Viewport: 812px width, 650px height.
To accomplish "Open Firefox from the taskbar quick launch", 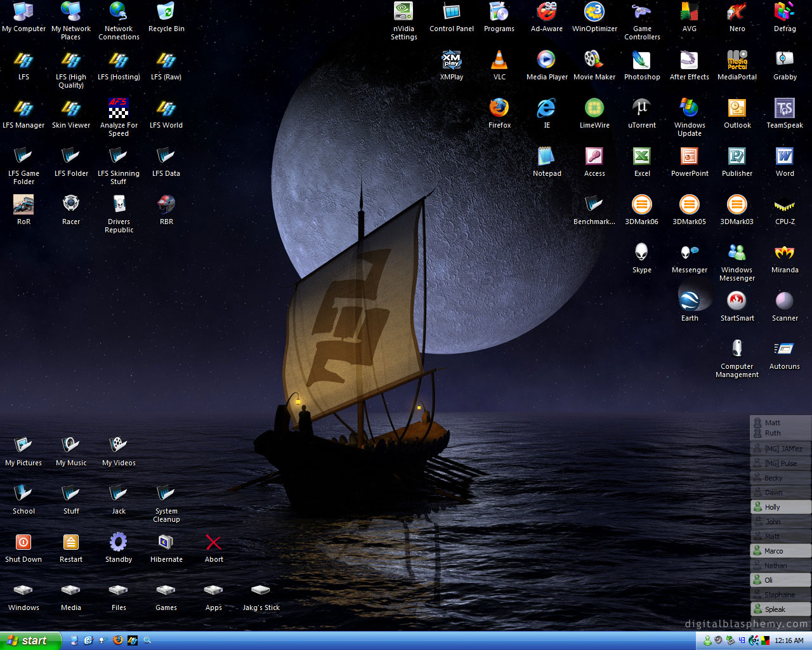I will click(x=118, y=640).
